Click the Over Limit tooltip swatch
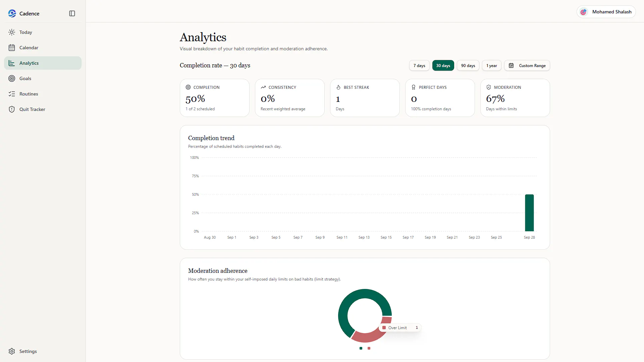644x362 pixels. coord(384,328)
